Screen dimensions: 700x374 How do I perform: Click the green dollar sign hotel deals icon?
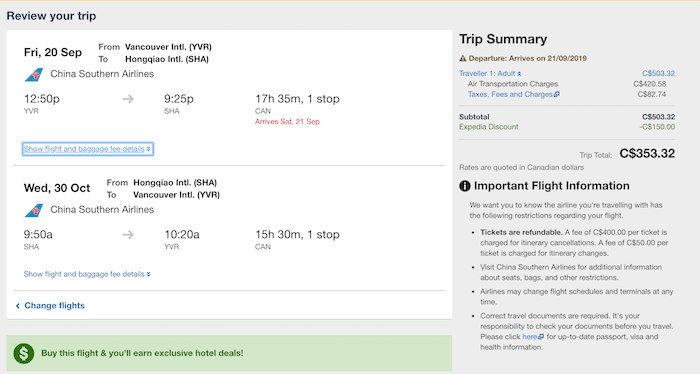(24, 353)
